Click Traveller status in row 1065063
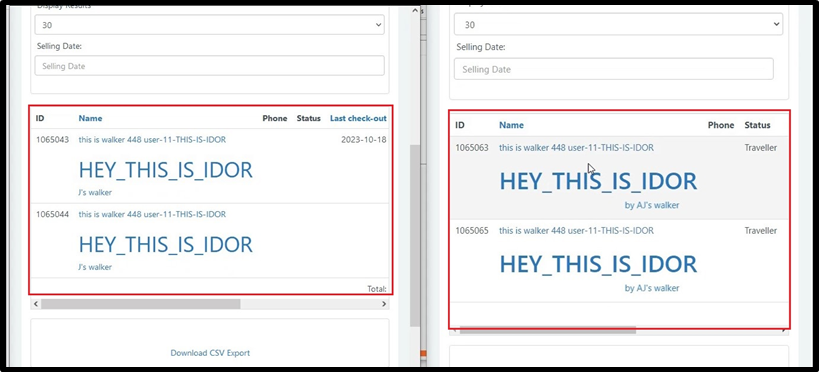819x372 pixels. click(x=760, y=148)
